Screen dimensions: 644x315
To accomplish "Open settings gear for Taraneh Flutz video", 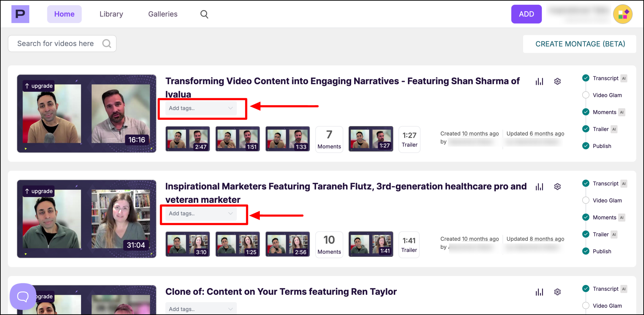I will point(557,187).
